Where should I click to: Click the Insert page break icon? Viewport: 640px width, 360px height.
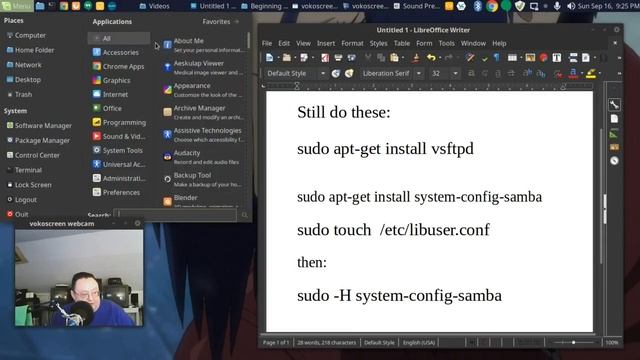pos(573,58)
